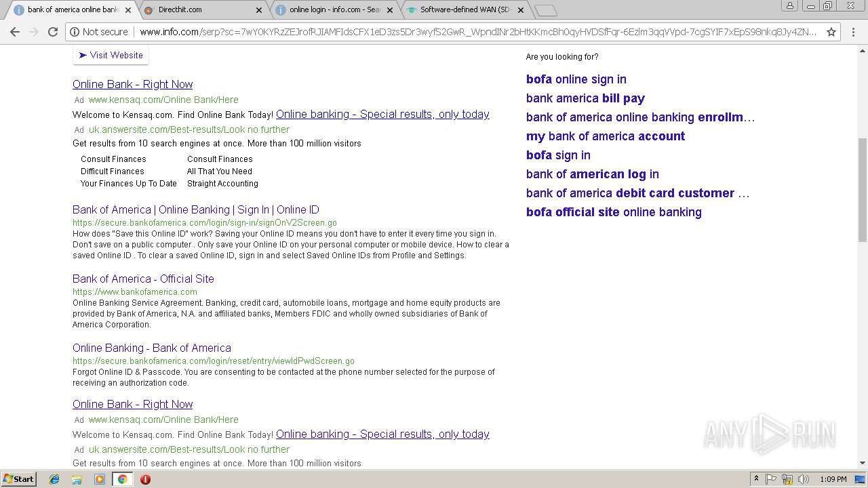Open the media player taskbar icon

coord(100,479)
